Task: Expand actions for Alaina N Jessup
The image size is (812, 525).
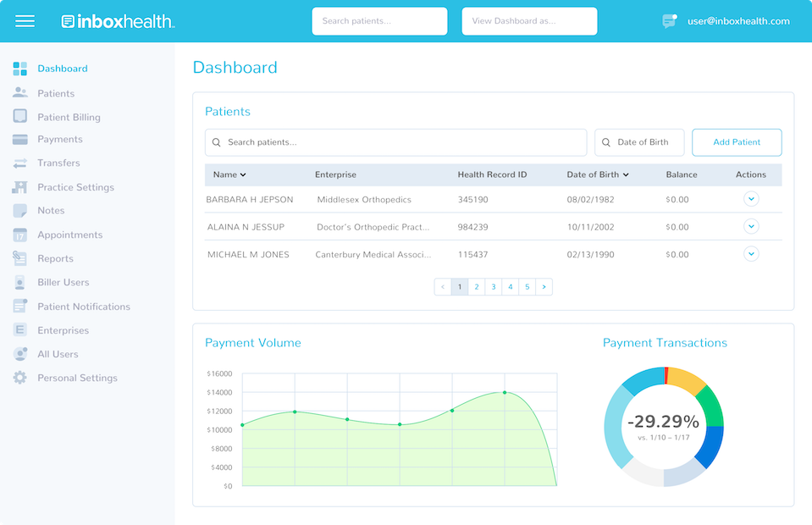Action: click(751, 226)
